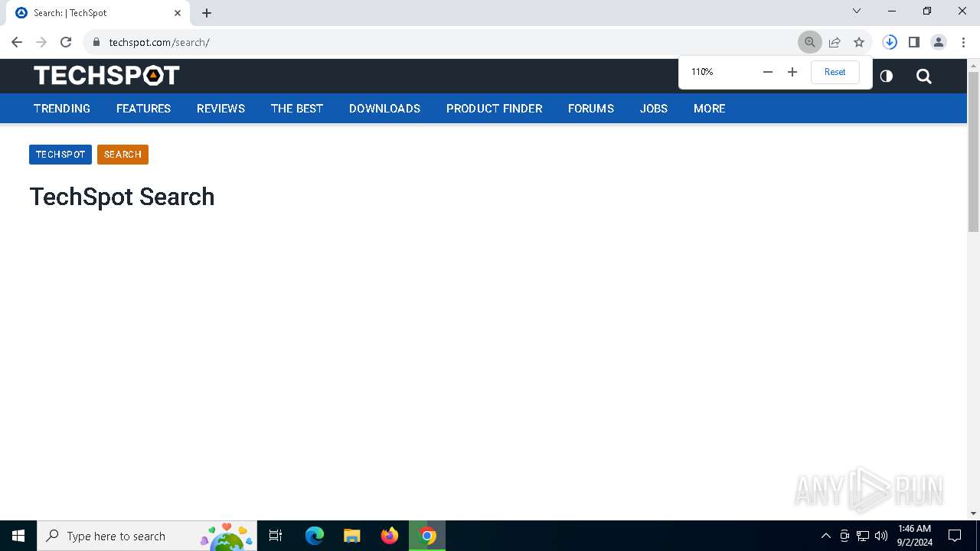Screen dimensions: 980x551
Task: Open the Chrome three-dot menu
Action: tap(963, 42)
